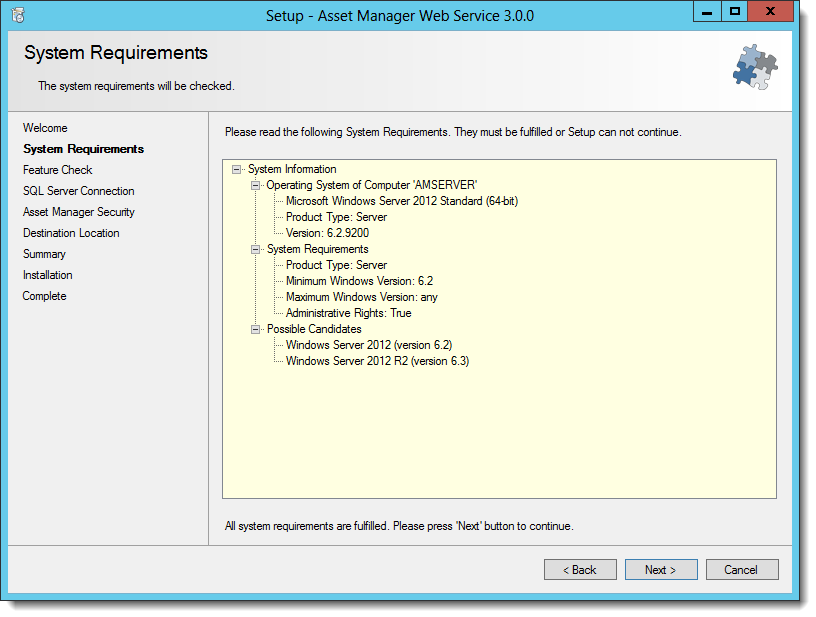Select Asset Manager Security step in sidebar
Image resolution: width=816 pixels, height=617 pixels.
click(x=79, y=212)
